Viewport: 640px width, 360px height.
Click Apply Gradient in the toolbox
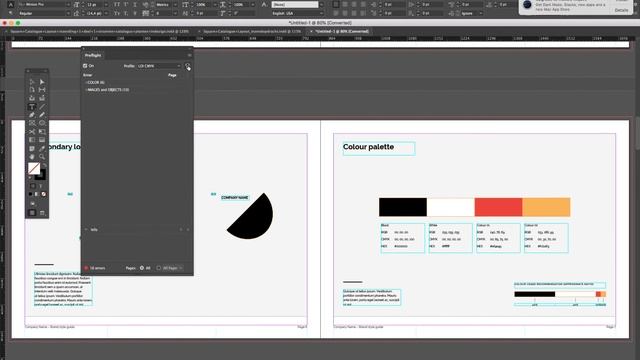coord(37,194)
